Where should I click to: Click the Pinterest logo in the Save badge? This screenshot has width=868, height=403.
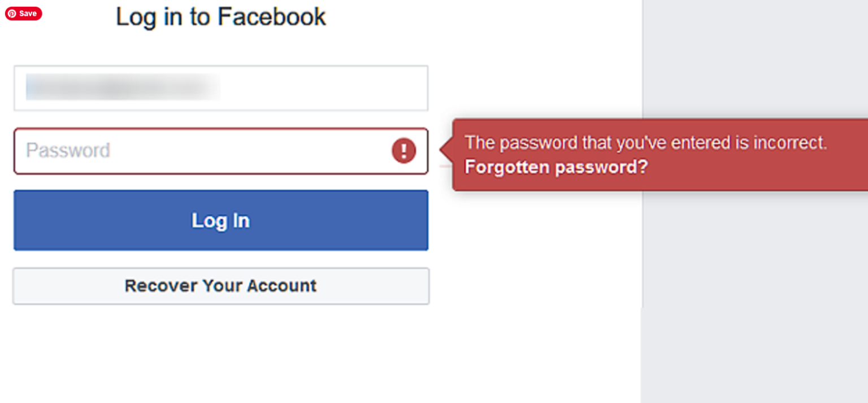[11, 14]
